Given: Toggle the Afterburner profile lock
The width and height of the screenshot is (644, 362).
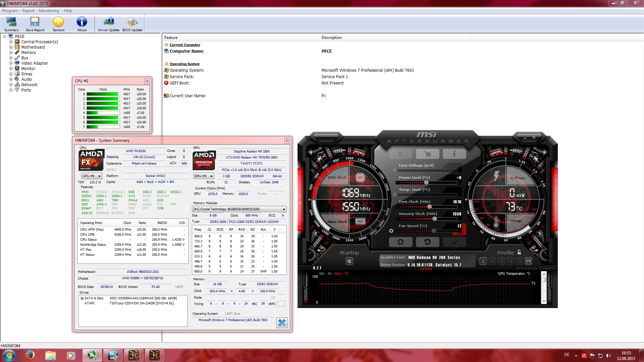Looking at the screenshot, I should pyautogui.click(x=519, y=252).
